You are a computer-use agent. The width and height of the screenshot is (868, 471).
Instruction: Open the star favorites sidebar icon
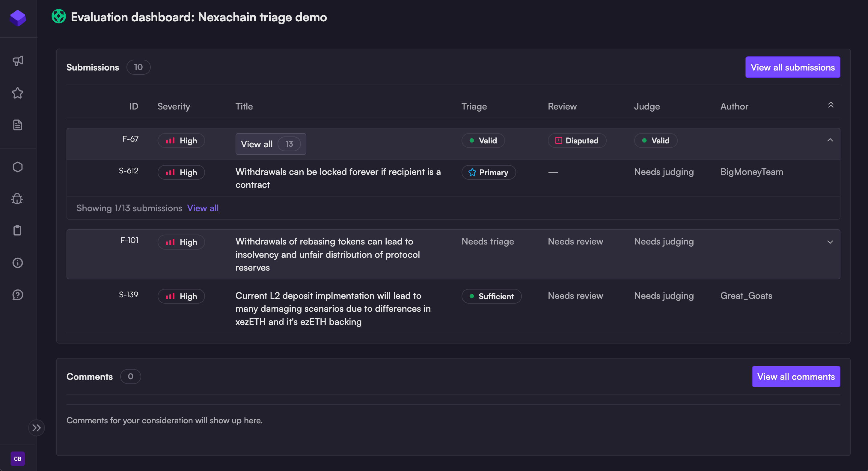click(x=17, y=93)
